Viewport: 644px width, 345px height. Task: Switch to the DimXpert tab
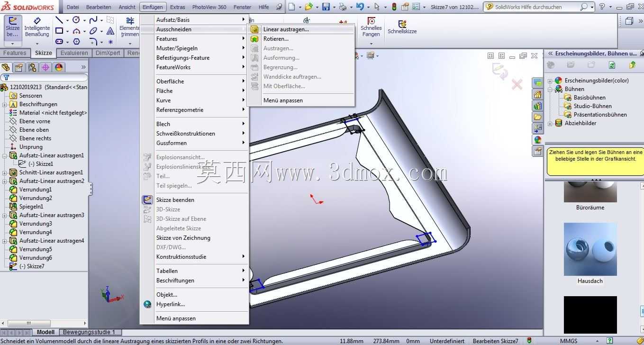[108, 53]
